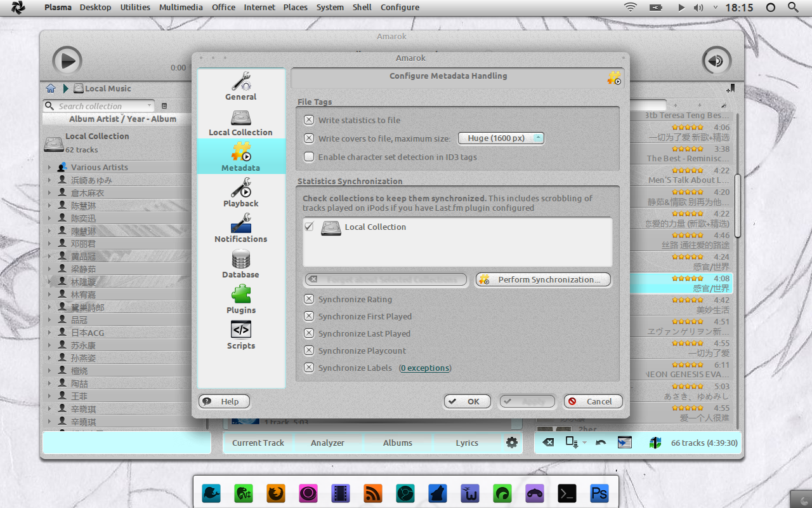Click the OK button
Screen dimensions: 812x508
[x=468, y=401]
